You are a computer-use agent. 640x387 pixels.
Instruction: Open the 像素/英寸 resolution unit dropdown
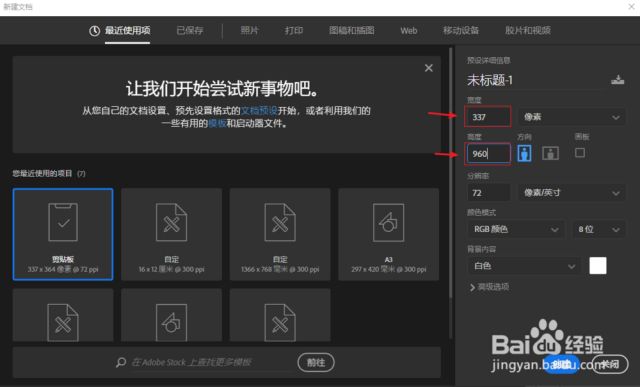click(571, 193)
